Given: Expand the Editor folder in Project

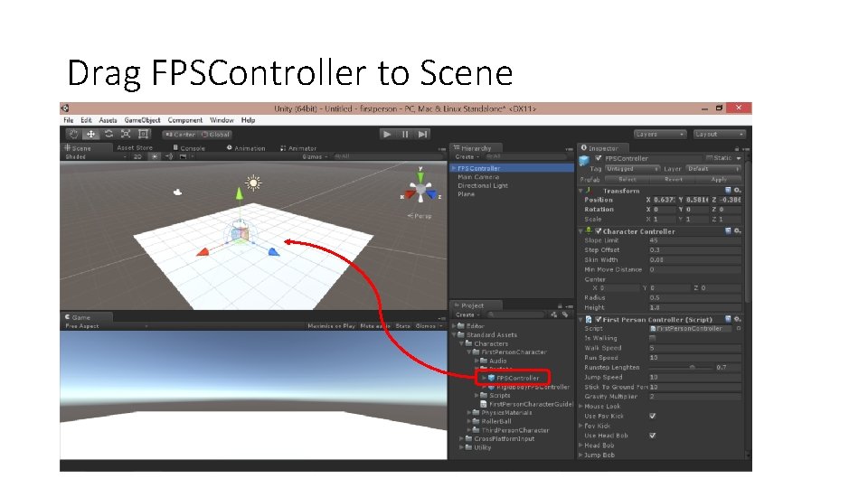Looking at the screenshot, I should pos(454,326).
